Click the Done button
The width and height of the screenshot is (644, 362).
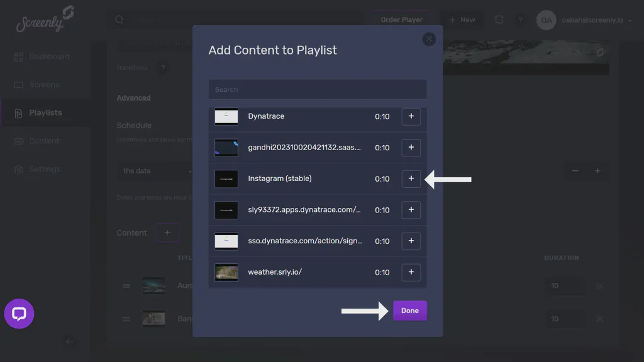[409, 310]
